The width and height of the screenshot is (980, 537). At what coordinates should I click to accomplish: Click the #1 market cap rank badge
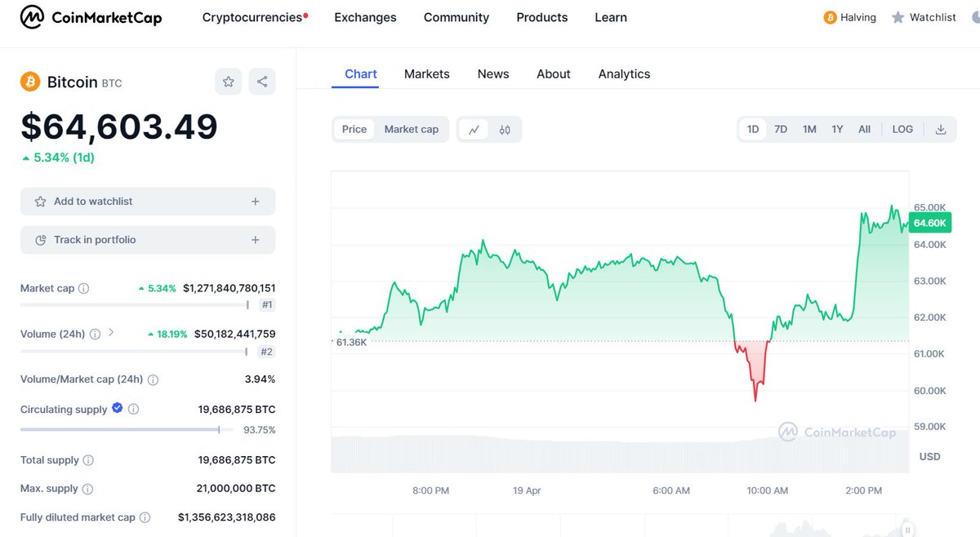[x=267, y=304]
